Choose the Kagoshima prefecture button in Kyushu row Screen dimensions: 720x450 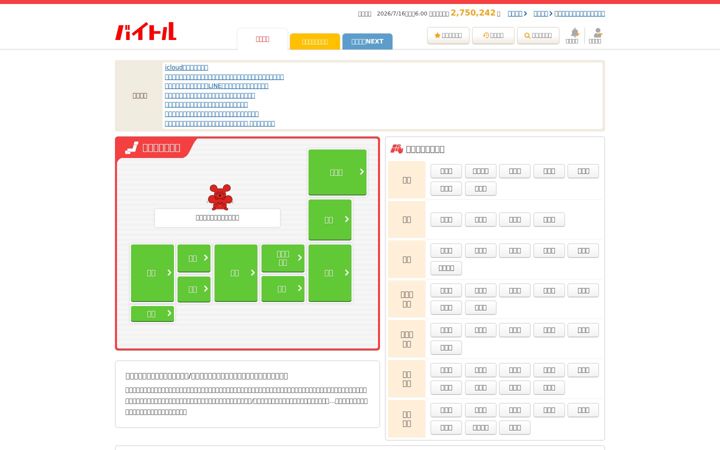(x=480, y=428)
